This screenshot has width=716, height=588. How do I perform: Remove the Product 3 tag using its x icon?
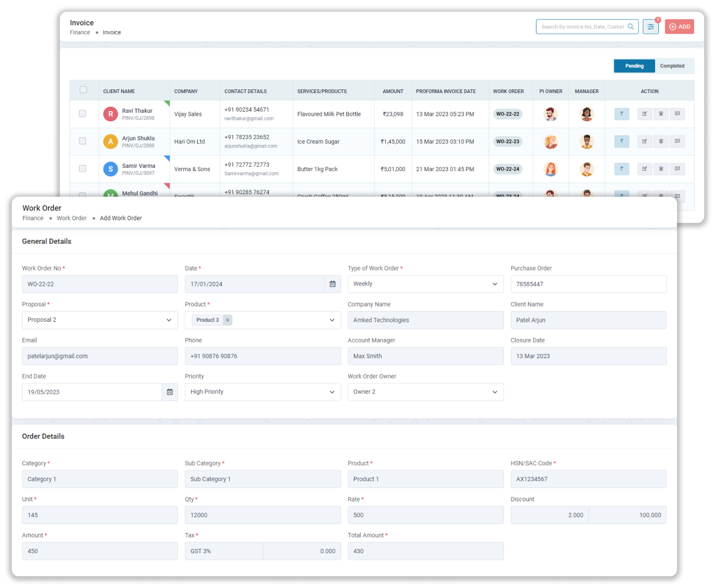click(228, 320)
